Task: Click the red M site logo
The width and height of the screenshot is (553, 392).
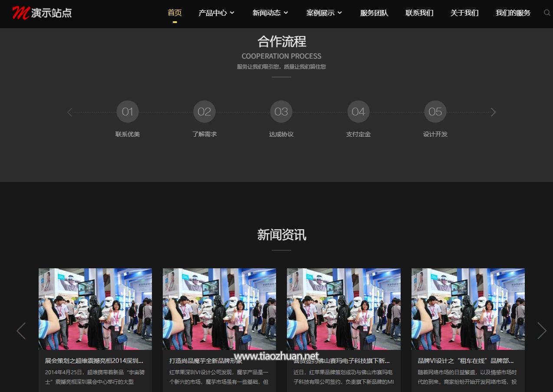Action: [x=20, y=13]
